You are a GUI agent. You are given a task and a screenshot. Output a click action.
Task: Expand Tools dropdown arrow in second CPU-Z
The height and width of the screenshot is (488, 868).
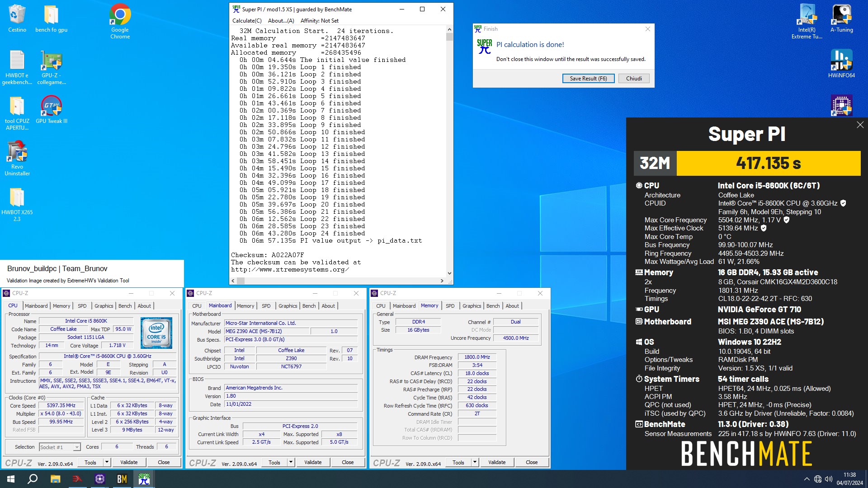point(291,462)
